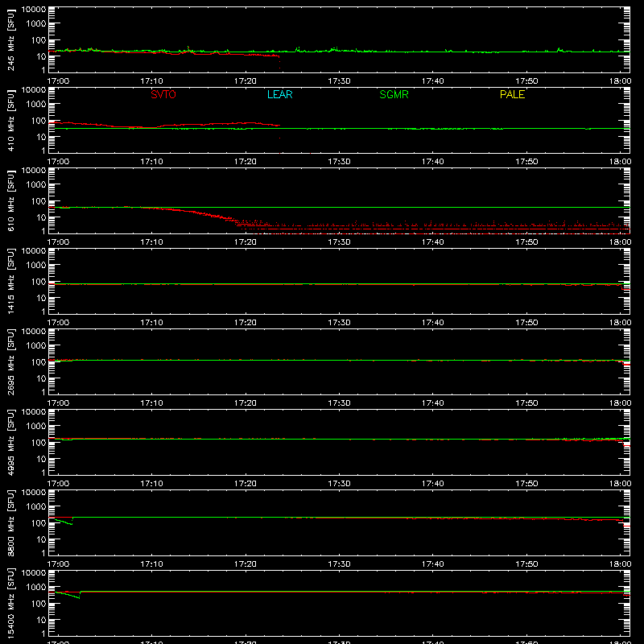
Task: Select the 245 MHz [SFU] axis title
Action: 10,39
